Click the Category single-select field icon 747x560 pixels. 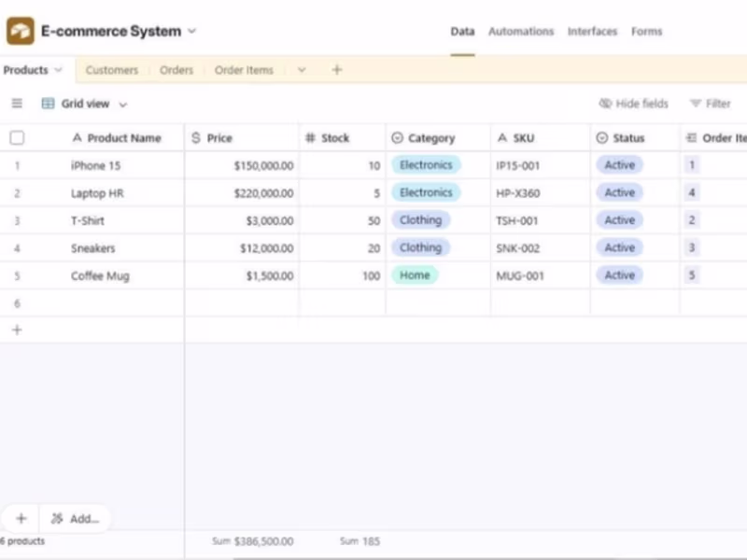point(397,138)
